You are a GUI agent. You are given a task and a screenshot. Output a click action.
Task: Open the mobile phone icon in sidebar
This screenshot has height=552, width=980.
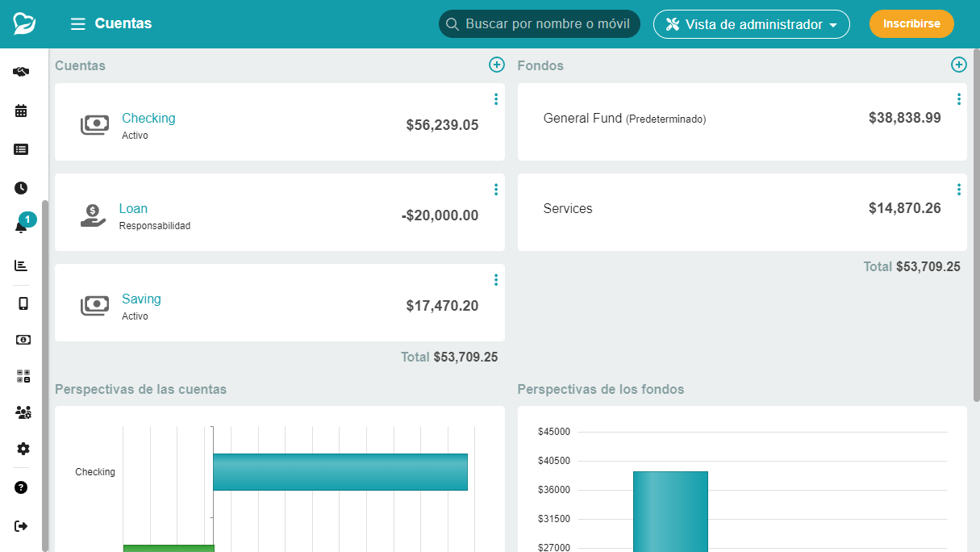click(23, 303)
